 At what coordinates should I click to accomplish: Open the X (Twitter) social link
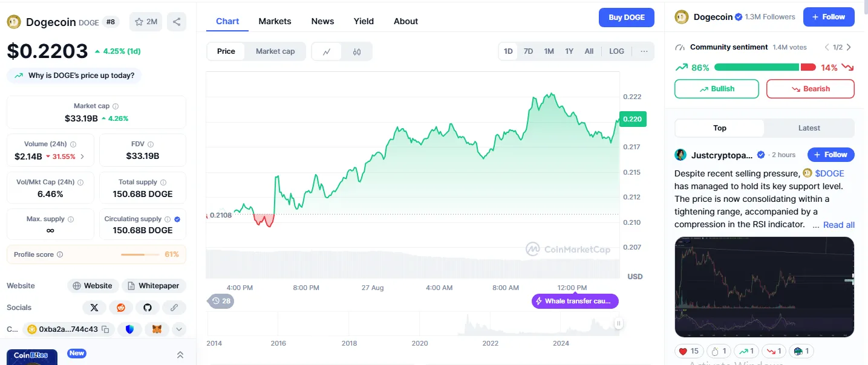pos(94,308)
